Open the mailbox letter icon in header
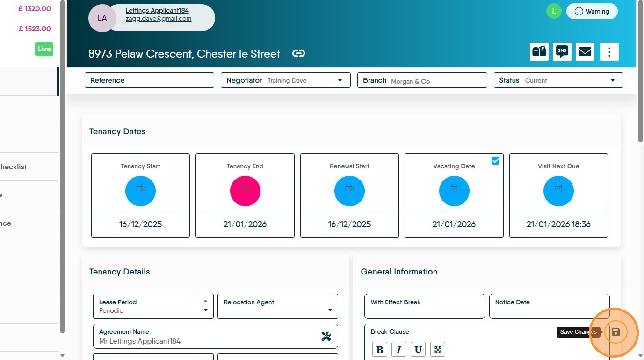 pyautogui.click(x=539, y=51)
